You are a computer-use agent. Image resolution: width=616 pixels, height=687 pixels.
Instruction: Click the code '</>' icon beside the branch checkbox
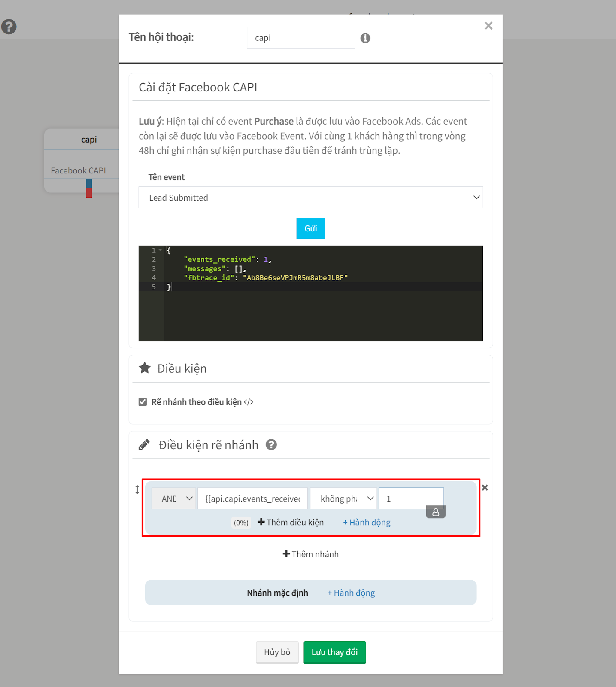(249, 402)
